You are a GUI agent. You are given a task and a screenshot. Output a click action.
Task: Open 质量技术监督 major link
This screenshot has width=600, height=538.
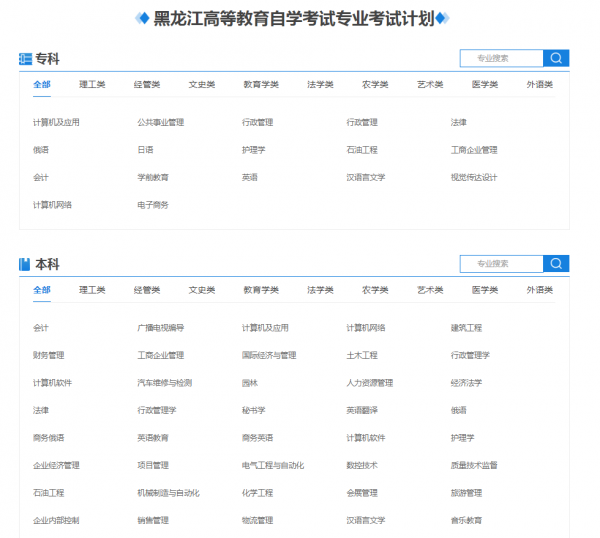click(474, 466)
